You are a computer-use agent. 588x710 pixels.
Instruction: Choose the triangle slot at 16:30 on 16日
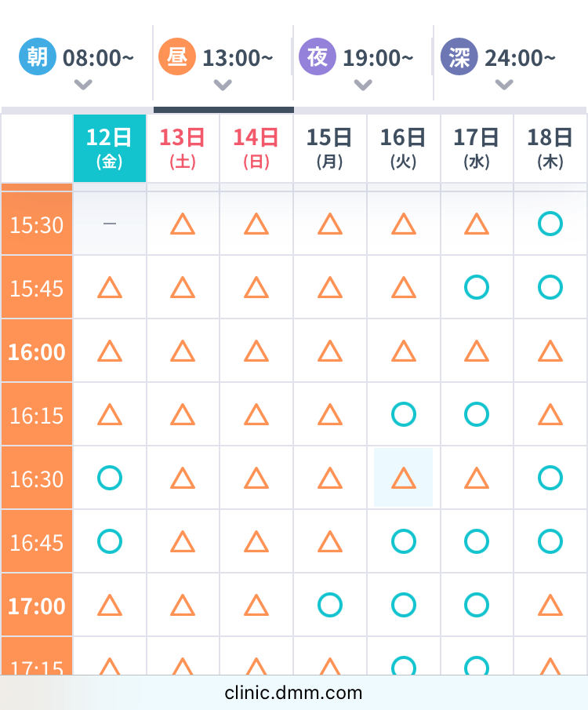pos(404,478)
